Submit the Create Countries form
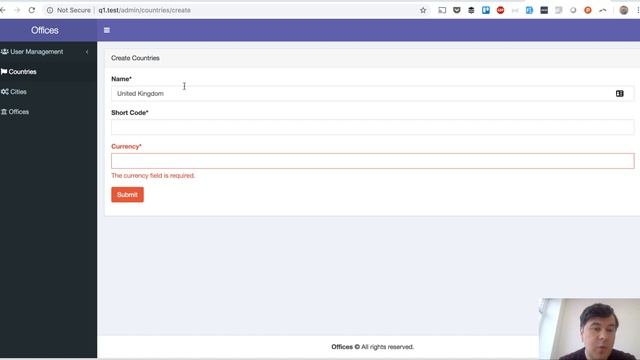 click(127, 195)
